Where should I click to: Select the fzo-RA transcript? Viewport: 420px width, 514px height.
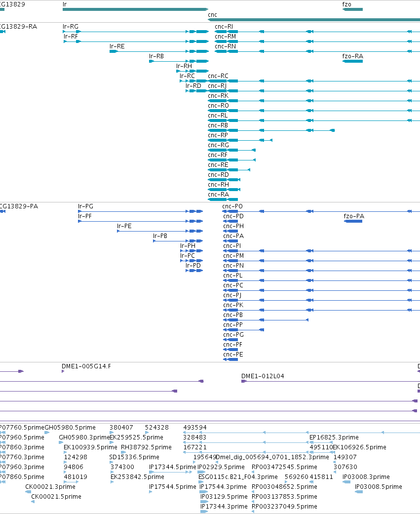(x=352, y=61)
